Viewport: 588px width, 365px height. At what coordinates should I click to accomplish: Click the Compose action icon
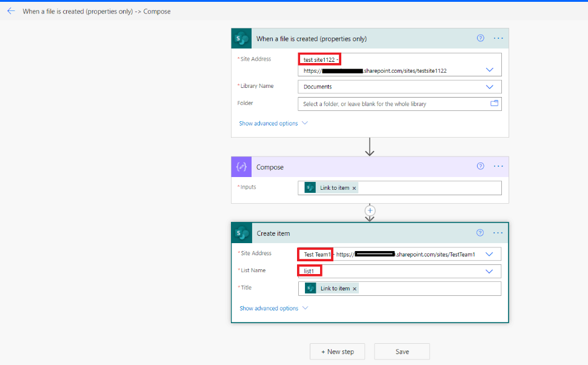241,167
